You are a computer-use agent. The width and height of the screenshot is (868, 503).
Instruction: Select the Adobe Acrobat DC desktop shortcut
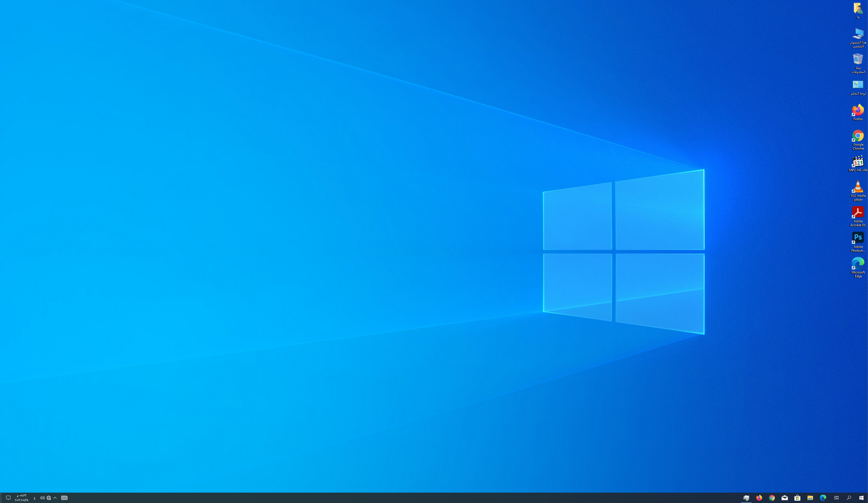click(x=858, y=217)
